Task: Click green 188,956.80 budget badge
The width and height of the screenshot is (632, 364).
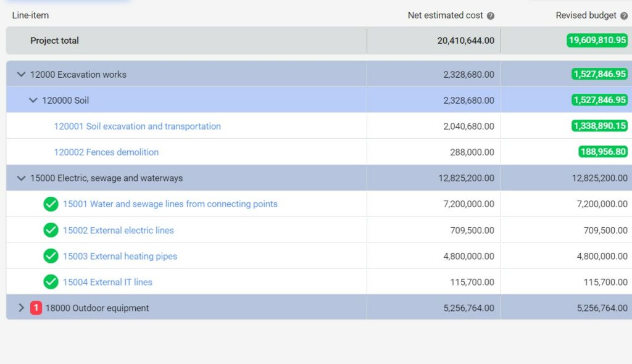Action: (603, 152)
